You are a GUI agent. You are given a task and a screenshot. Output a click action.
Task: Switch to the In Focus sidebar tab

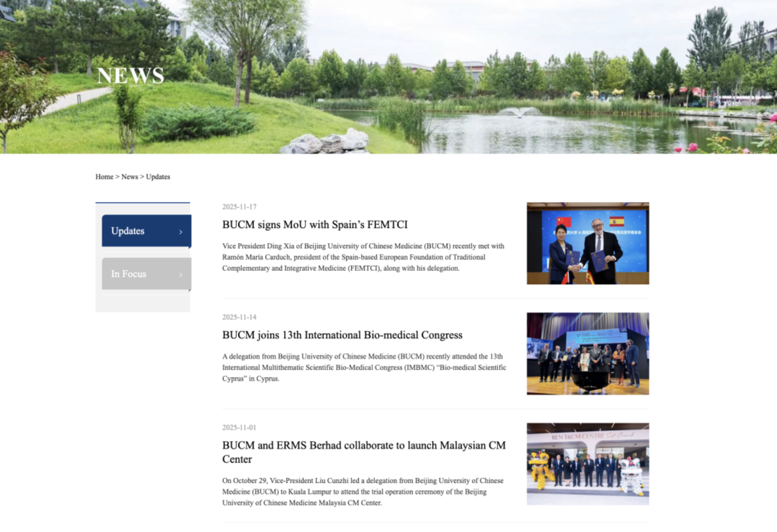[x=147, y=274]
